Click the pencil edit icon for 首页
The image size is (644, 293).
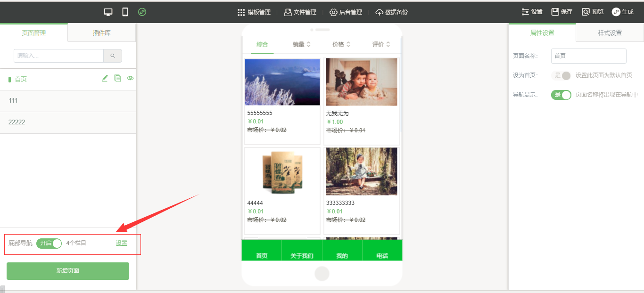(x=105, y=79)
